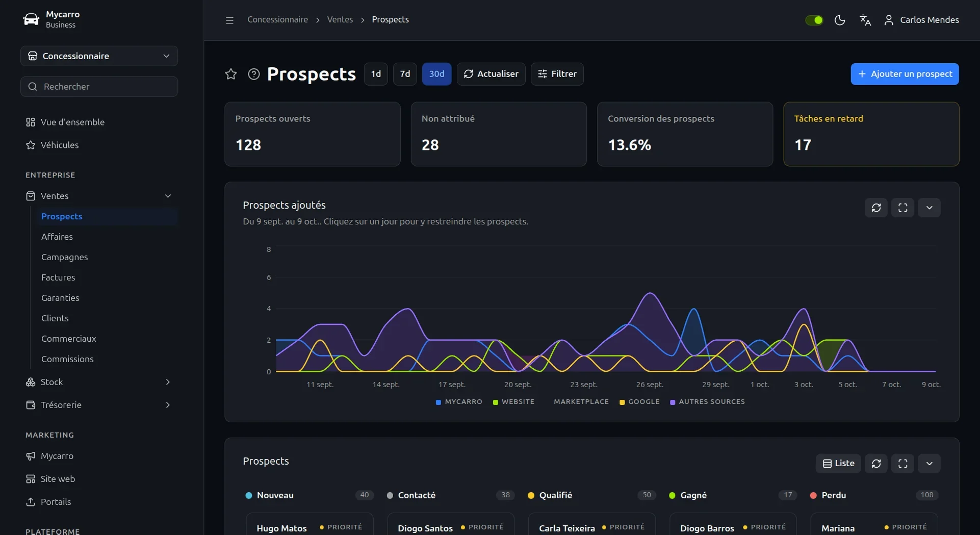The image size is (980, 535).
Task: Collapse the Prospects ajoutés chart panel
Action: [x=929, y=208]
